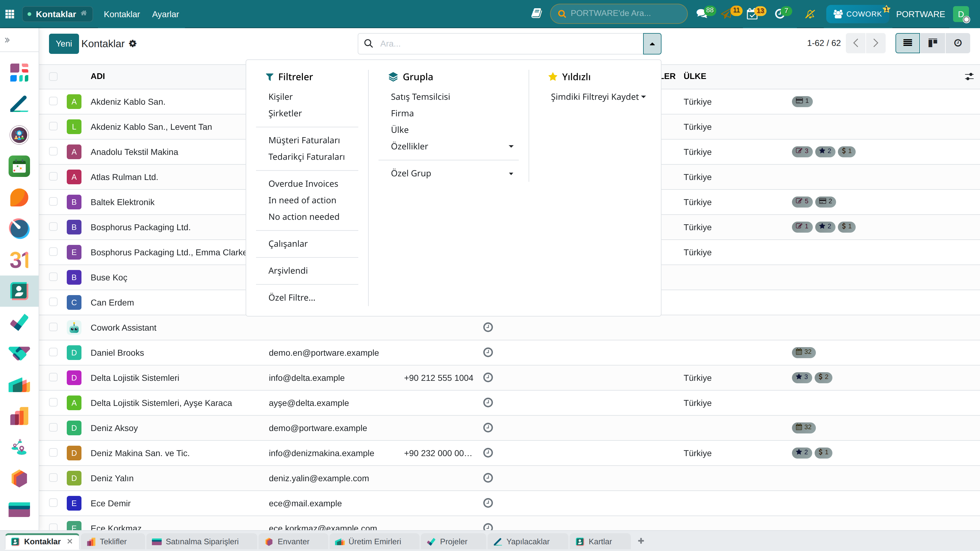980x551 pixels.
Task: Close the Kontaklar bottom tab
Action: [x=70, y=541]
